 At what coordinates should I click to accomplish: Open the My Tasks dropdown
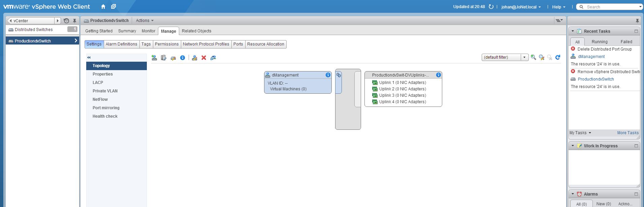coord(580,133)
